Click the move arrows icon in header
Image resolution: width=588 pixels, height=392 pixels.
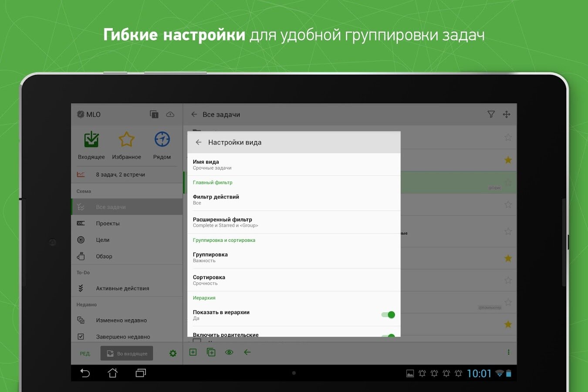(x=507, y=115)
